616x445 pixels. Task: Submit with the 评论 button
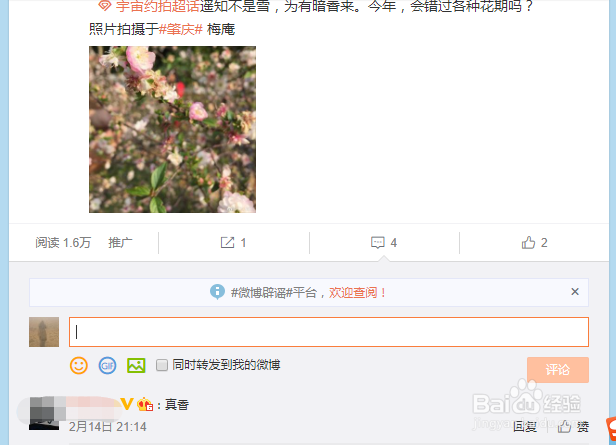558,370
